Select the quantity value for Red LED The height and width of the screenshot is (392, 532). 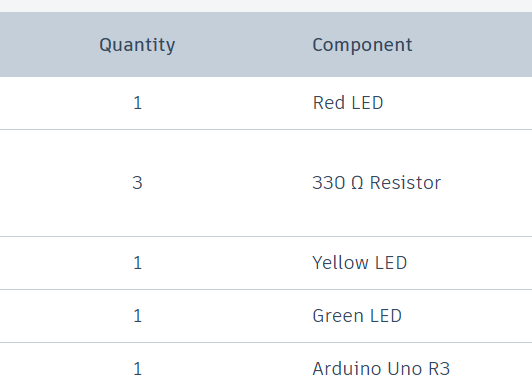137,103
